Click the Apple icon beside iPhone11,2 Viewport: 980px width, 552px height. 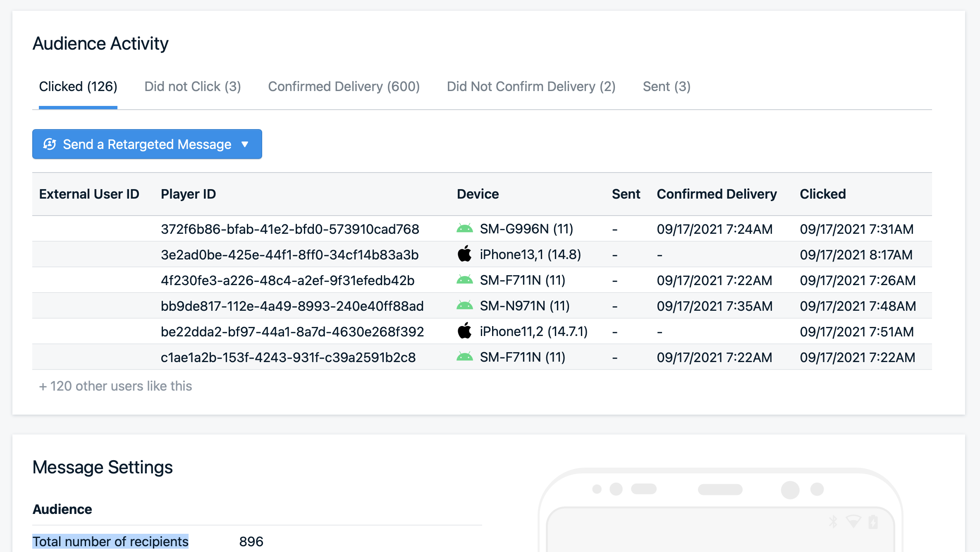pos(465,331)
